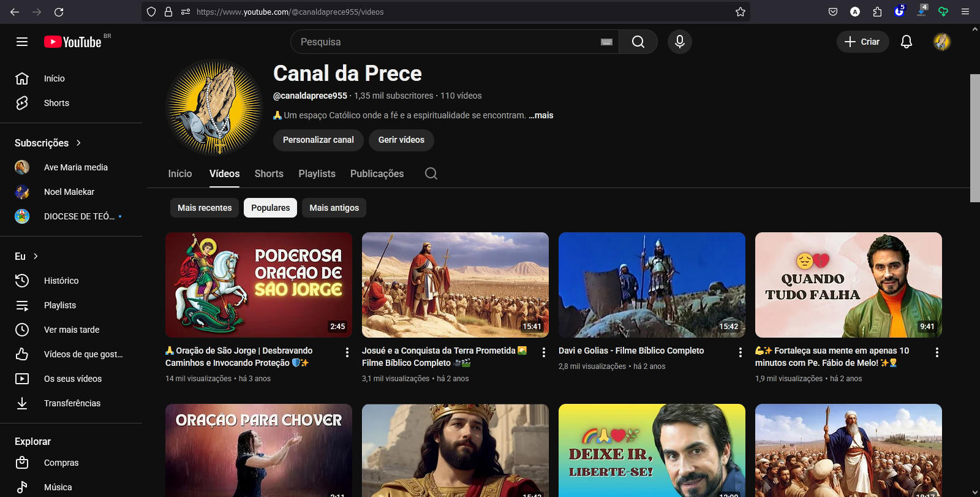Viewport: 980px width, 497px height.
Task: Search within channel using magnifier icon
Action: coord(431,173)
